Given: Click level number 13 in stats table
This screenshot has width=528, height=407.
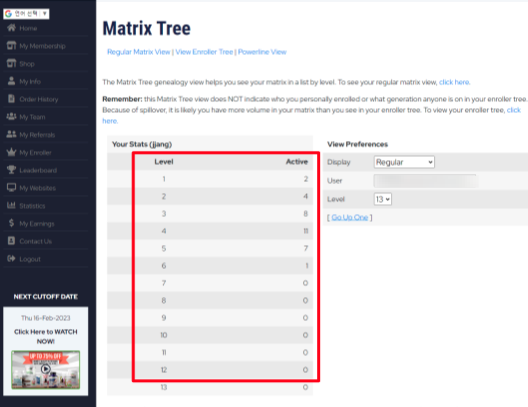Looking at the screenshot, I should 164,387.
